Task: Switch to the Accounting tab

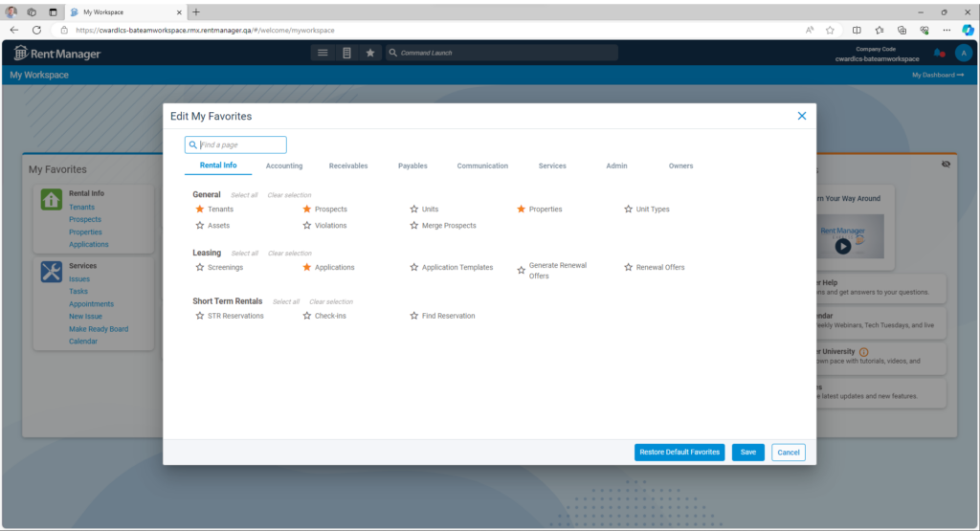Action: (x=284, y=166)
